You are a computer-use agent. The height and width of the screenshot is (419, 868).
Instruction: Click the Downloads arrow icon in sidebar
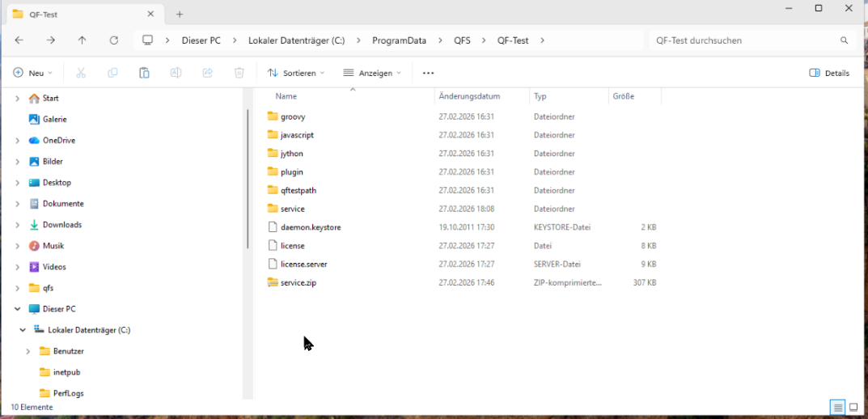tap(34, 225)
